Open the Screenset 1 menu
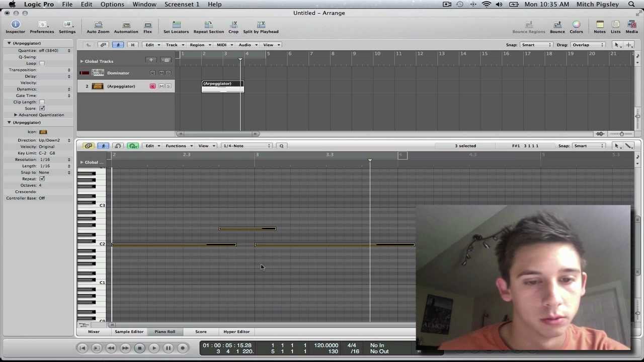644x362 pixels. pos(182,5)
